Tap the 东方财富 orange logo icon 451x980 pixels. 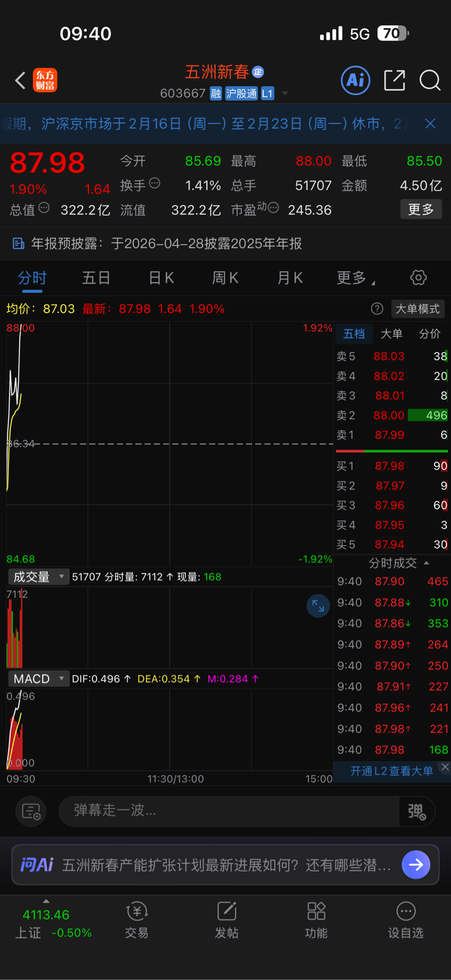click(x=45, y=80)
